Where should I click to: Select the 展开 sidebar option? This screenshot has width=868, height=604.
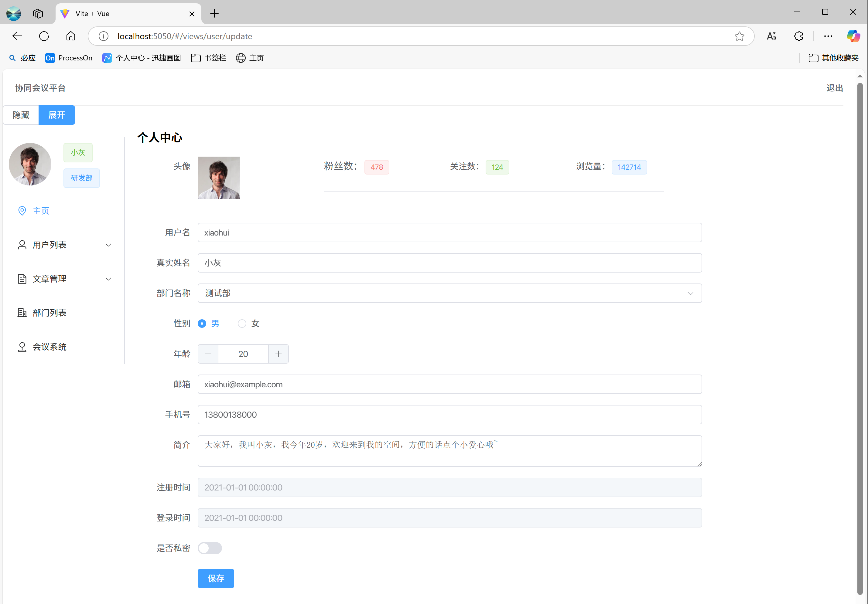coord(57,115)
